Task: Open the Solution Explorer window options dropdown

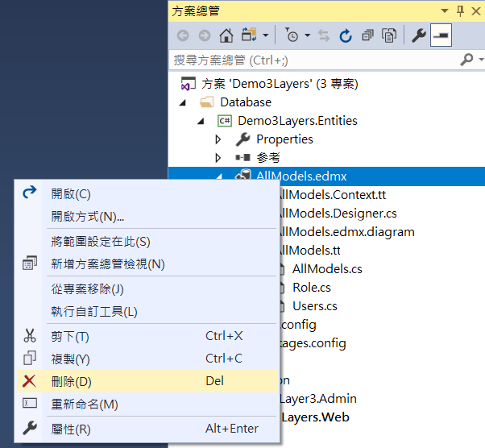Action: 444,10
